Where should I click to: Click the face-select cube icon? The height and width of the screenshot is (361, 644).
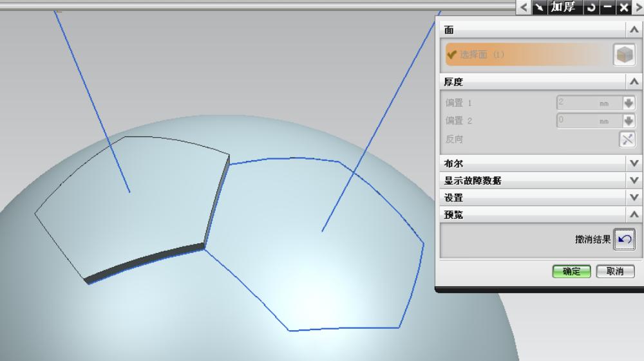click(624, 55)
